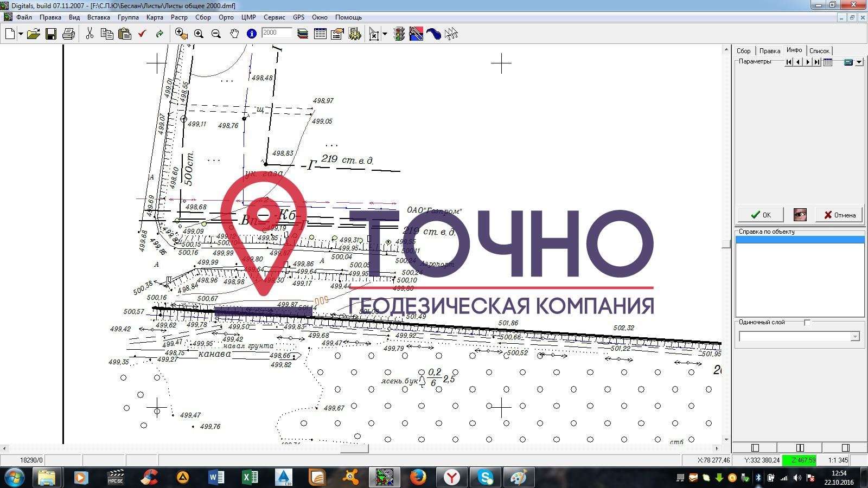The image size is (868, 488).
Task: Zoom out with the minus magnifier
Action: click(x=216, y=34)
